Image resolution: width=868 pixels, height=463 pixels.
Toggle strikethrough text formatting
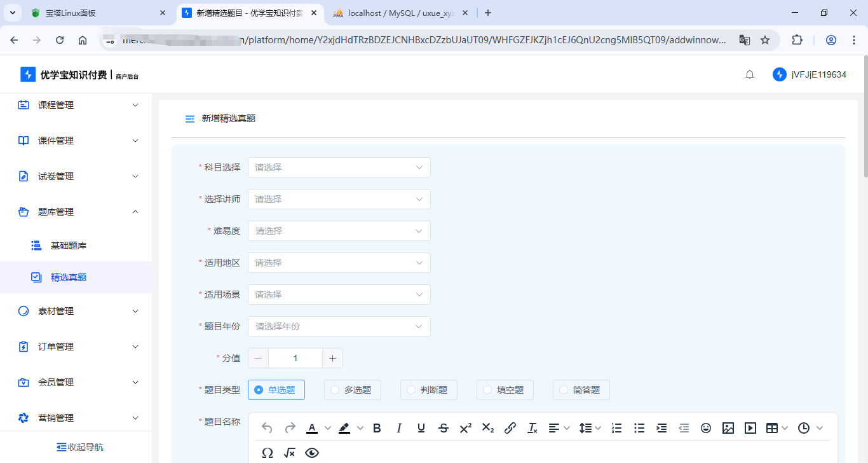444,428
